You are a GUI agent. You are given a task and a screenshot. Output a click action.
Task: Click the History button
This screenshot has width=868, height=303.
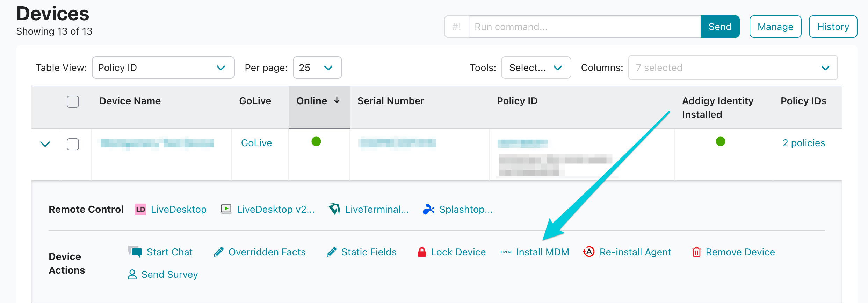tap(833, 27)
